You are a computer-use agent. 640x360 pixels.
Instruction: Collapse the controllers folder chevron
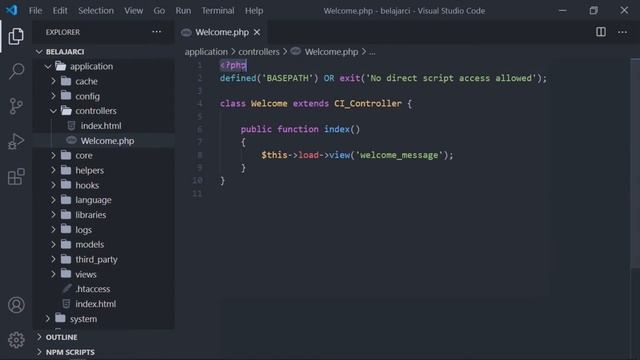click(x=53, y=111)
